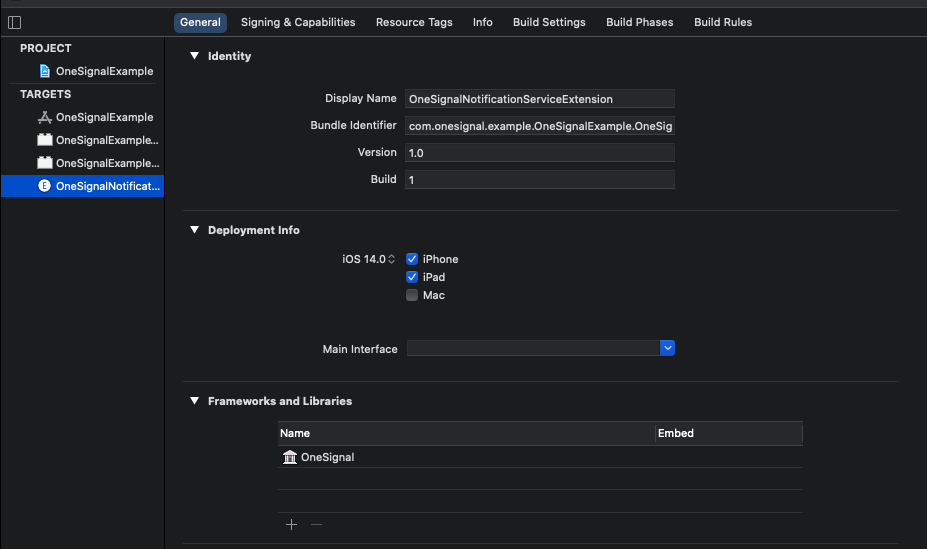This screenshot has width=927, height=549.
Task: Click the extension target icon for OneSignalNotificat...
Action: [44, 186]
